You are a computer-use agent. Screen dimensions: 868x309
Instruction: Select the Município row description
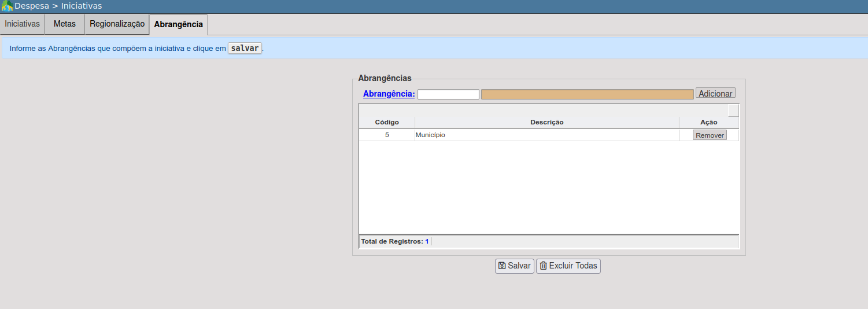click(430, 135)
